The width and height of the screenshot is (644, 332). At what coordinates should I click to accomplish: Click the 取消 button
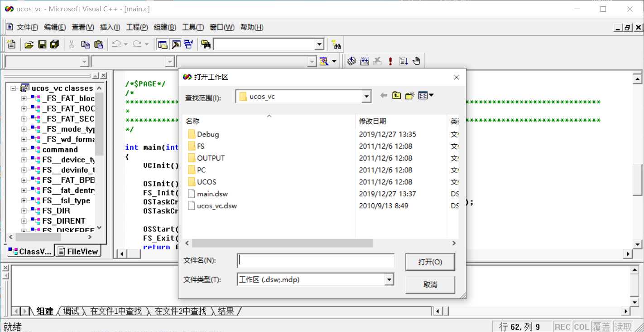click(430, 285)
